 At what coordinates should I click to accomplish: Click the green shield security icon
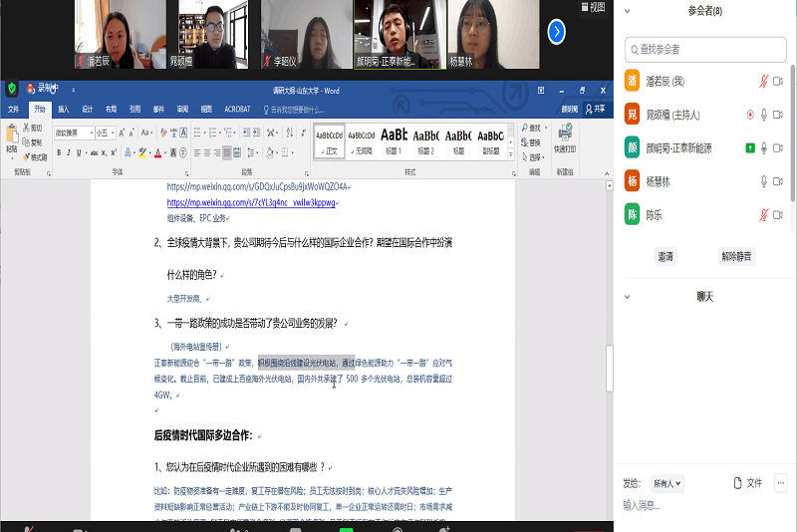tap(11, 89)
